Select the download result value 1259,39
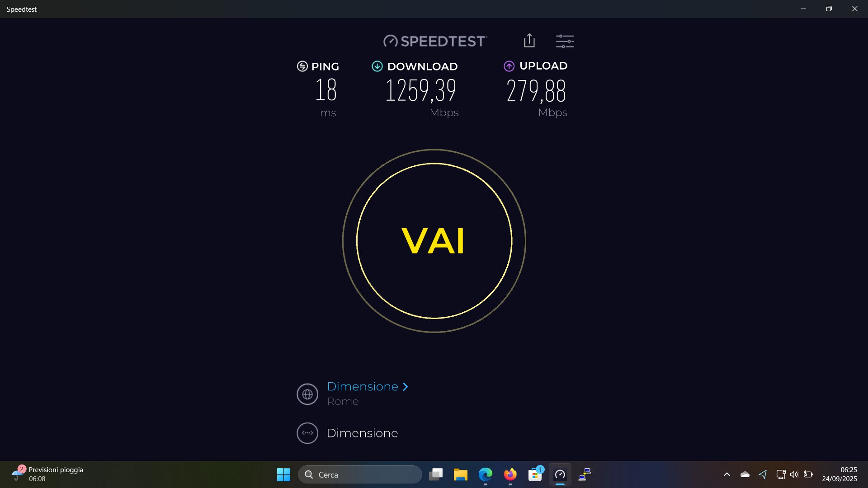This screenshot has height=488, width=868. point(420,90)
